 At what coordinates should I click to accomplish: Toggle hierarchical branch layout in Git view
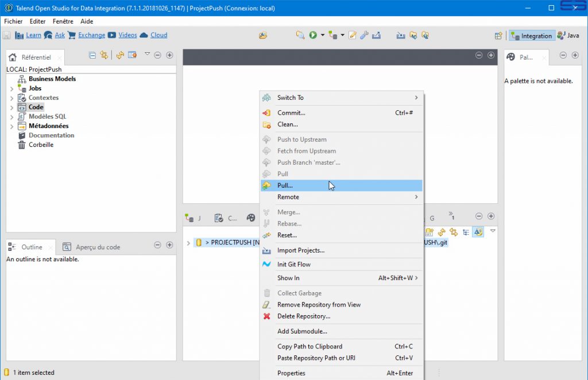pyautogui.click(x=466, y=232)
